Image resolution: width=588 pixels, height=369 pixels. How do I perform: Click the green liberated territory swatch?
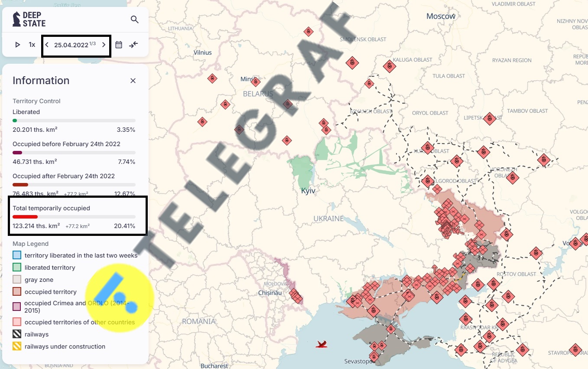tap(17, 268)
